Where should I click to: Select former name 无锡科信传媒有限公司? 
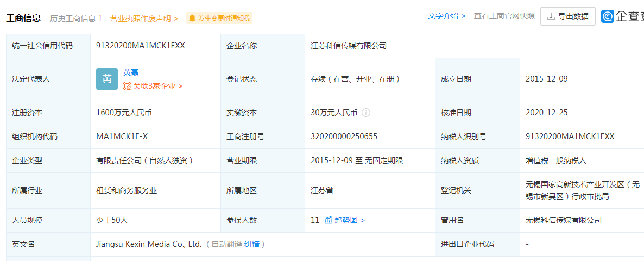coord(564,220)
